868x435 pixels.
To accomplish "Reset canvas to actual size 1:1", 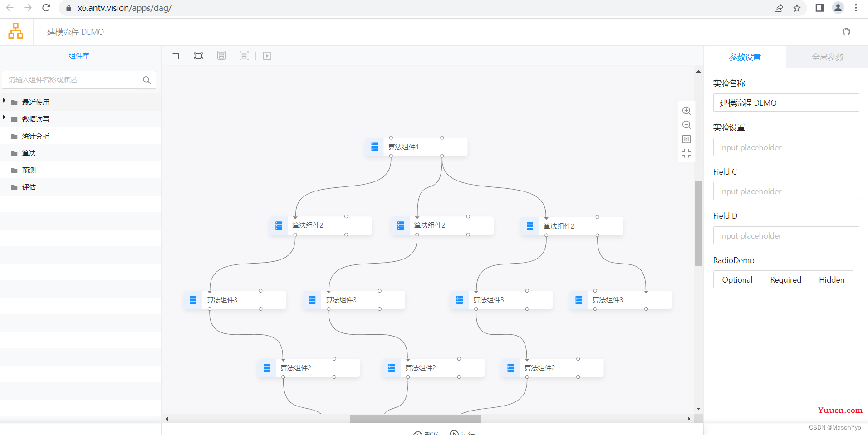I will click(x=687, y=139).
